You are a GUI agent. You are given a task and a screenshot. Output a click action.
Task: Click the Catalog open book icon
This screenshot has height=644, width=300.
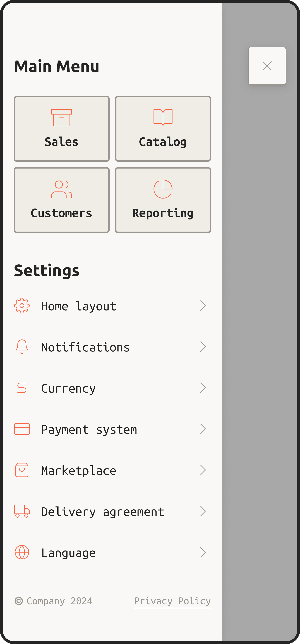click(x=163, y=117)
